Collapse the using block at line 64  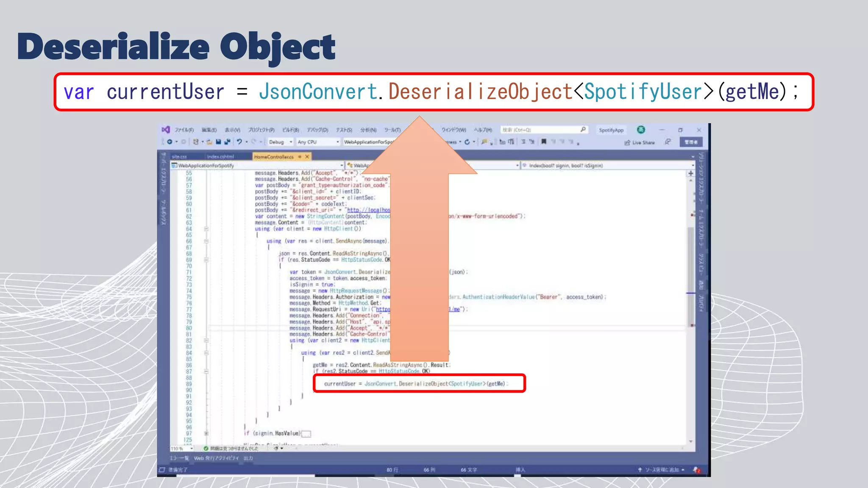click(206, 229)
